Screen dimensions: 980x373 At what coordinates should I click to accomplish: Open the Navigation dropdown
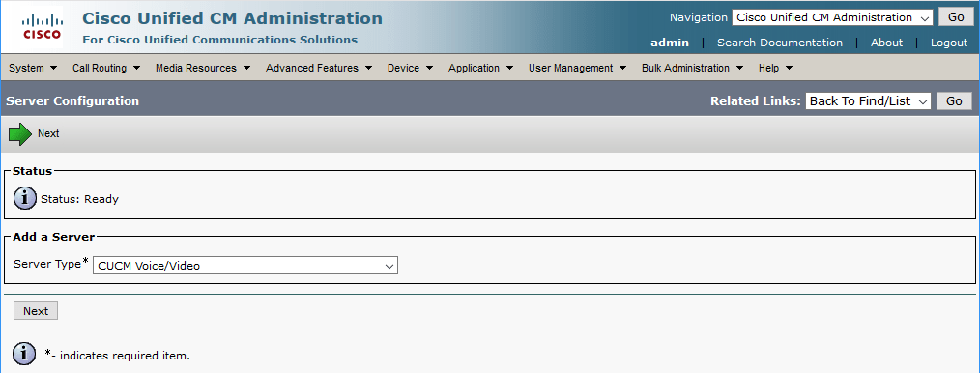832,17
